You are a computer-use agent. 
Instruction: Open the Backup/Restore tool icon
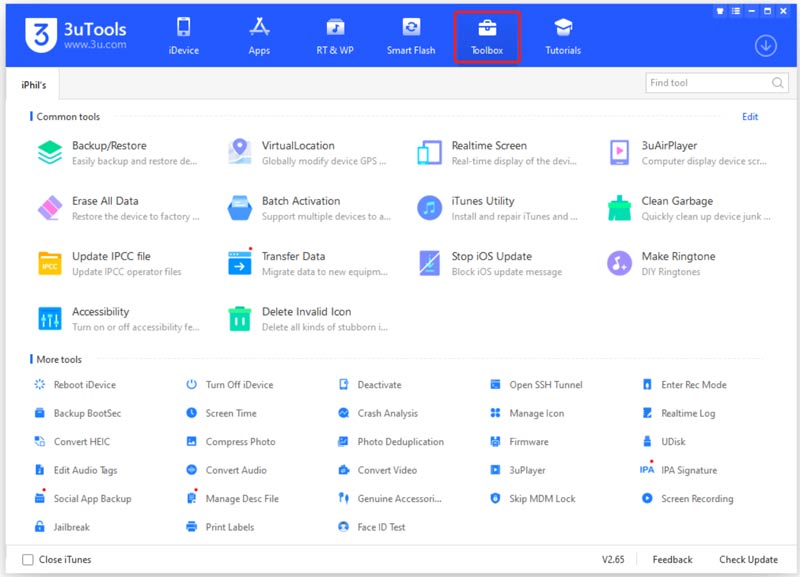click(49, 153)
